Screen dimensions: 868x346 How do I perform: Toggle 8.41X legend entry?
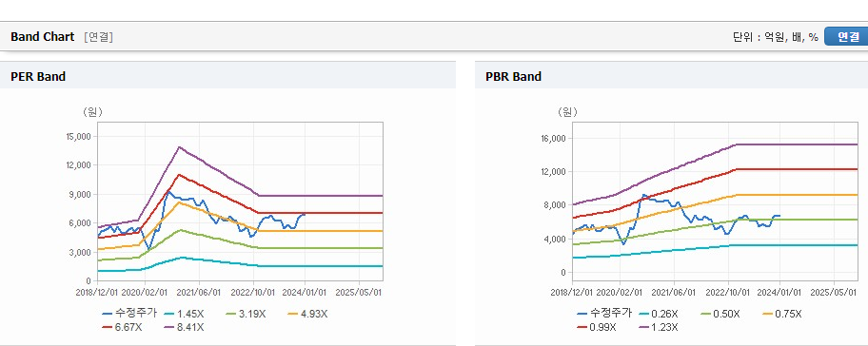pos(184,327)
